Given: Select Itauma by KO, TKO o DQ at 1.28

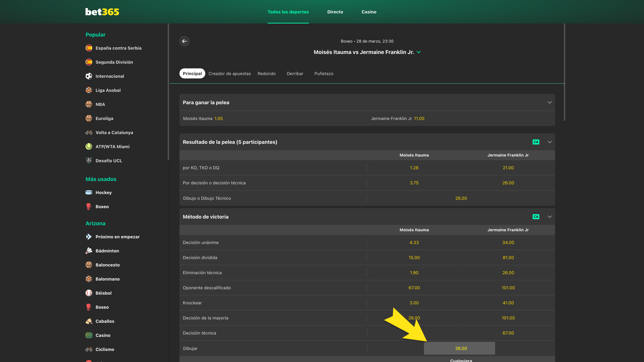Looking at the screenshot, I should 414,168.
